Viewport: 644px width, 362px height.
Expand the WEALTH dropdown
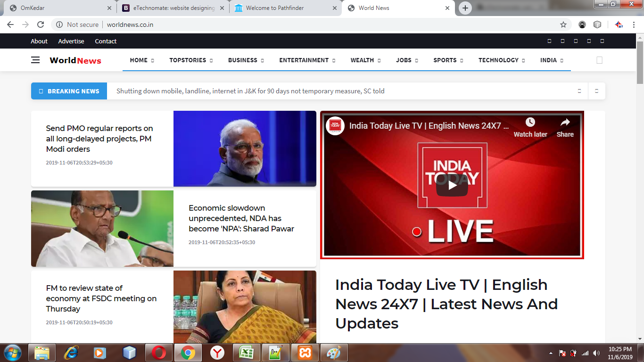click(365, 60)
